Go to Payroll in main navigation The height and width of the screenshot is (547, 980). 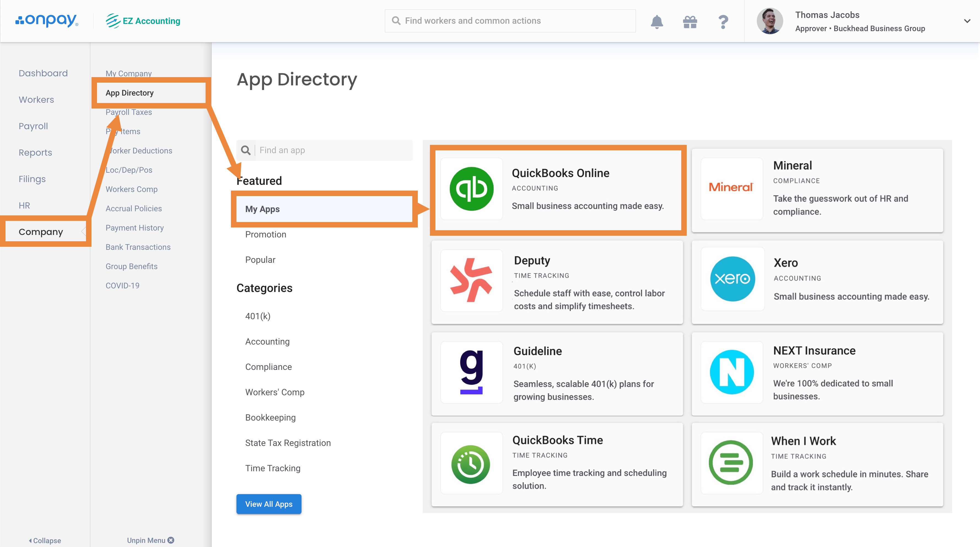pyautogui.click(x=33, y=126)
